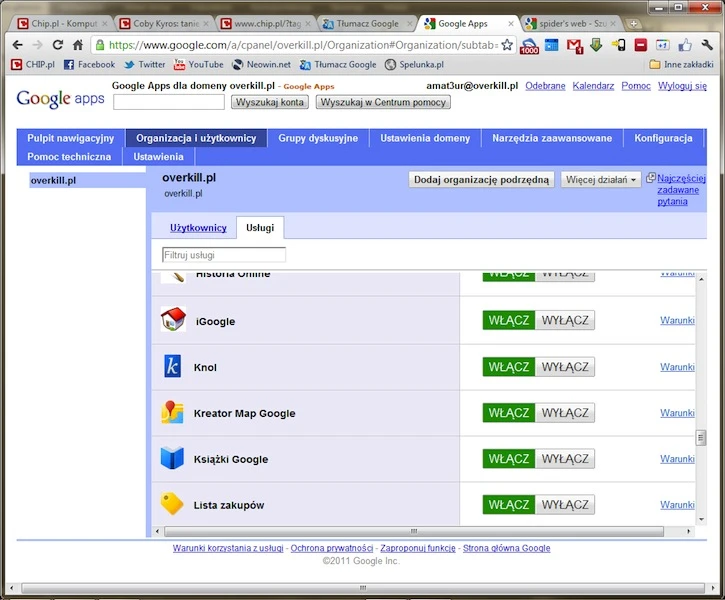Image resolution: width=725 pixels, height=600 pixels.
Task: Open Narzędzia zaawansowane tab
Action: point(552,138)
